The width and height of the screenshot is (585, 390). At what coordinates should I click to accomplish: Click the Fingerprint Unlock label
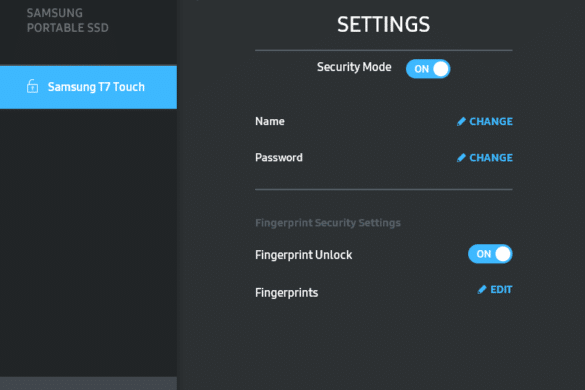(304, 255)
